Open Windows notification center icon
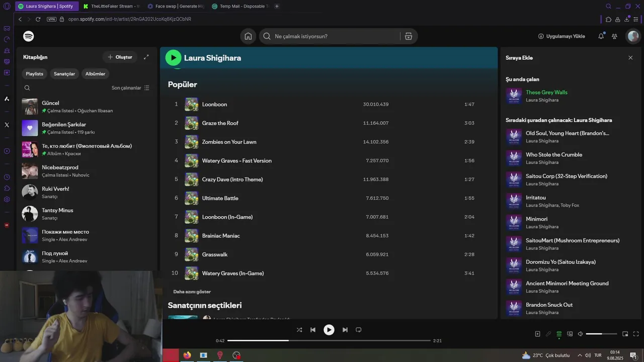Viewport: 644px width, 362px height. point(633,355)
